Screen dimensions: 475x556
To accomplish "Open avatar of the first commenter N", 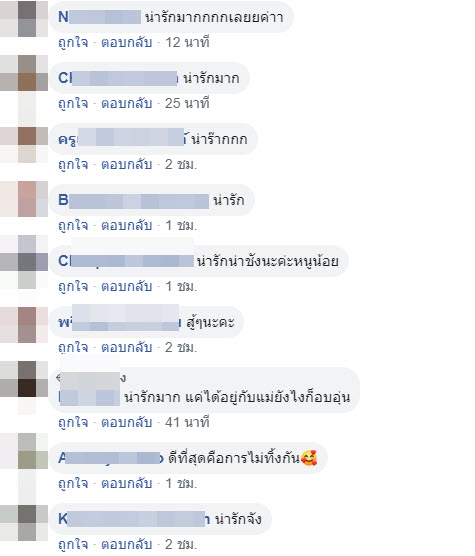I will [x=24, y=18].
